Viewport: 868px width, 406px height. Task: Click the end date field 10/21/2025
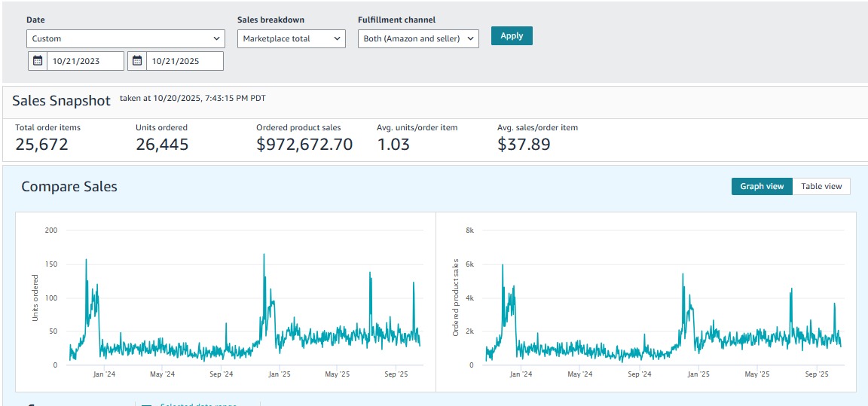pos(185,61)
